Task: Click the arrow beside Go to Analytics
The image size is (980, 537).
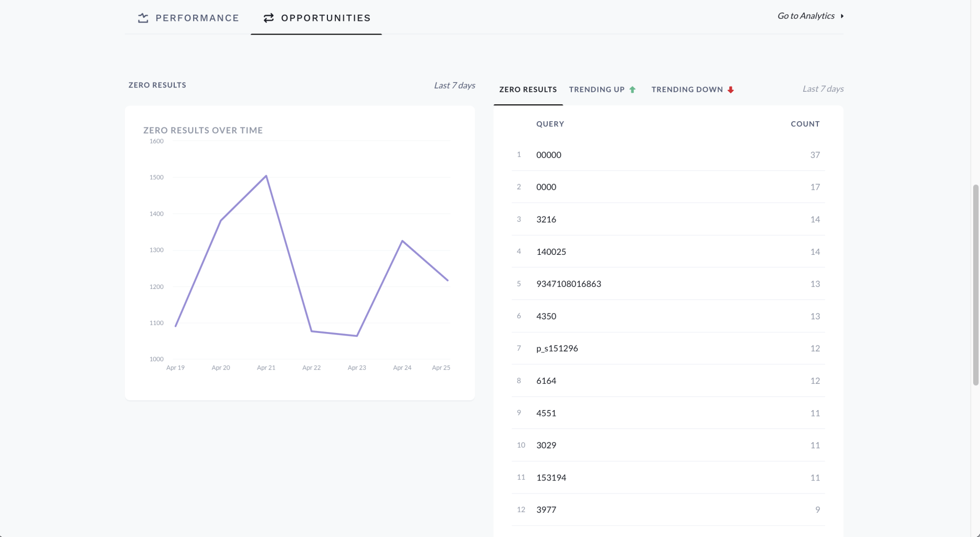Action: pyautogui.click(x=842, y=16)
